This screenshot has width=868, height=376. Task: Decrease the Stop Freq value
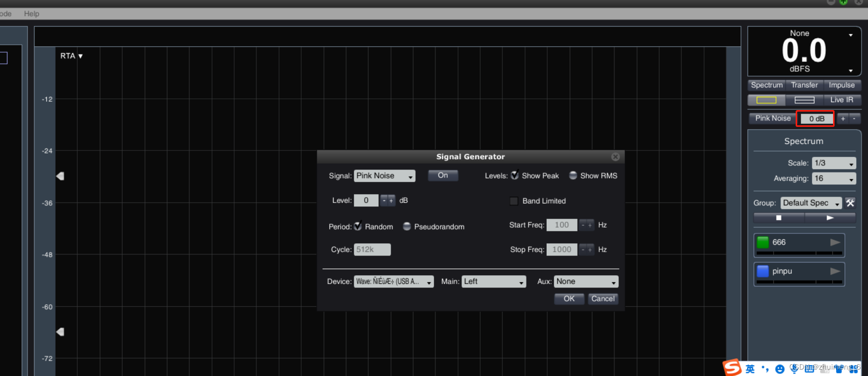pos(583,250)
